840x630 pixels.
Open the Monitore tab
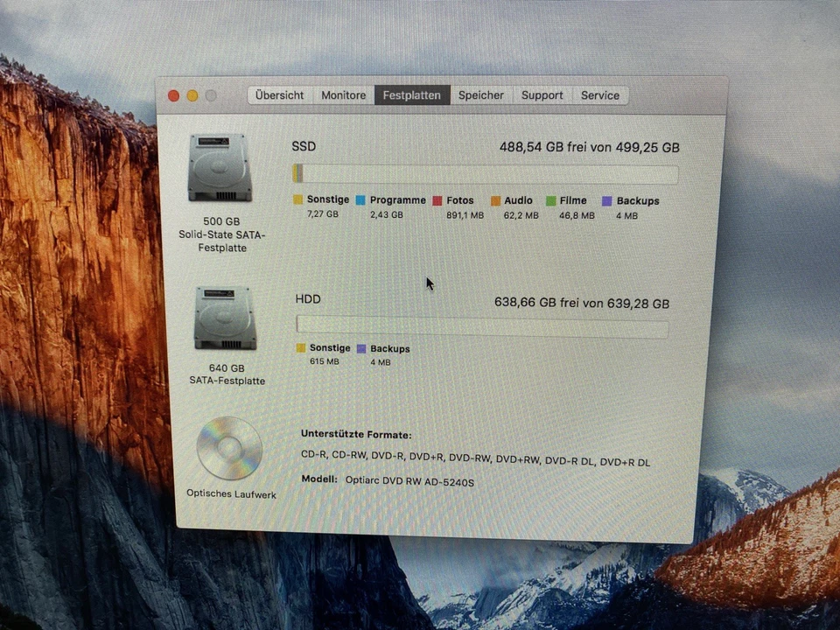click(x=342, y=95)
